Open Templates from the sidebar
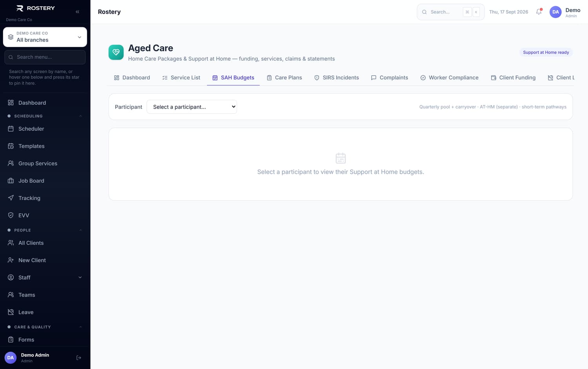The width and height of the screenshot is (588, 369). pyautogui.click(x=45, y=146)
